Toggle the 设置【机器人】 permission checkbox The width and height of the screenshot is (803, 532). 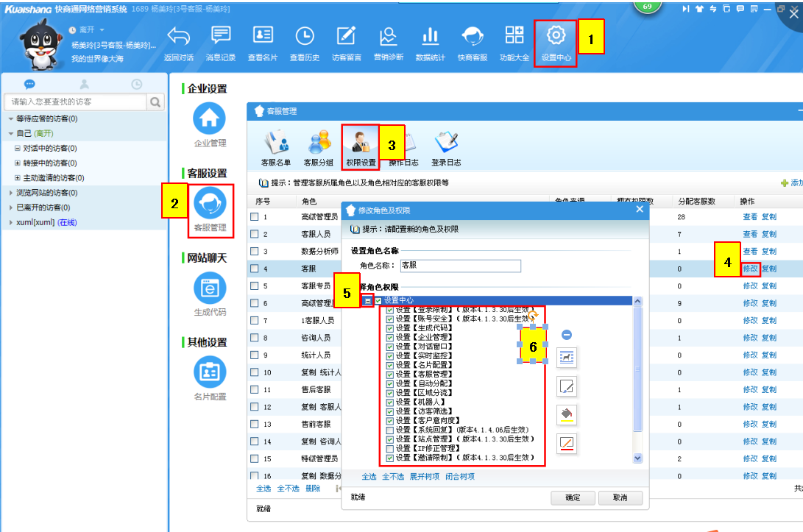pos(390,402)
